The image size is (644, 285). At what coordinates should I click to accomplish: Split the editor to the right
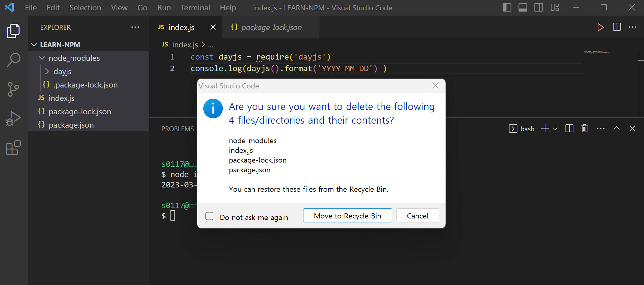tap(617, 27)
